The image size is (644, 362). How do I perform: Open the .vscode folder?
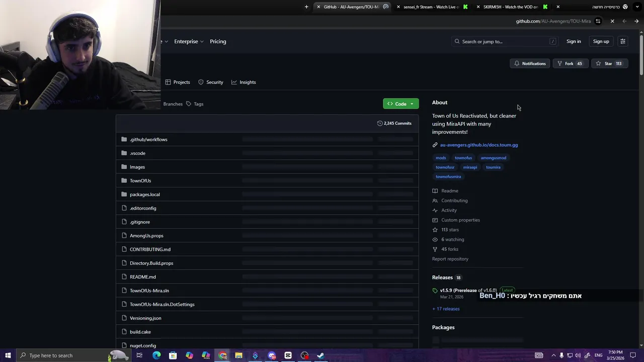point(137,153)
